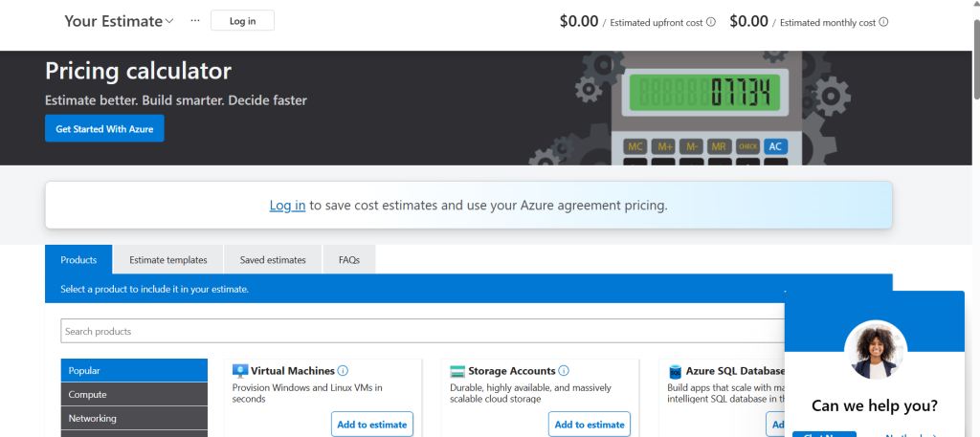Select the Popular category

134,370
